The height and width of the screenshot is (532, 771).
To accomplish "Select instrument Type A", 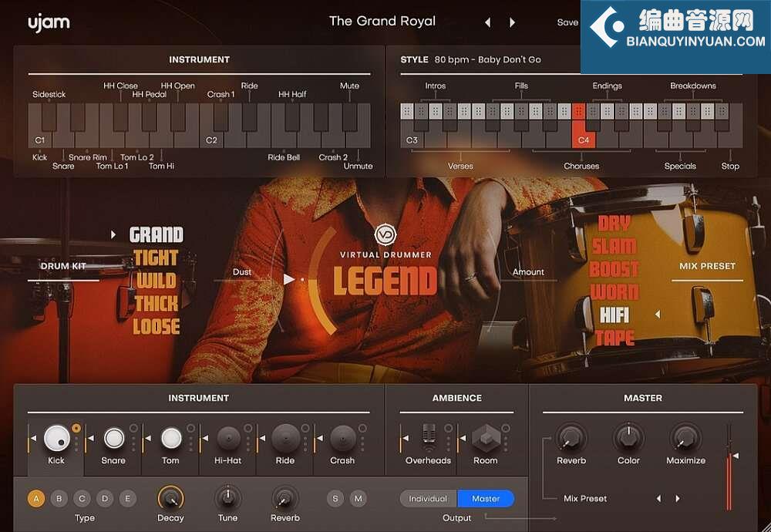I will [x=36, y=499].
